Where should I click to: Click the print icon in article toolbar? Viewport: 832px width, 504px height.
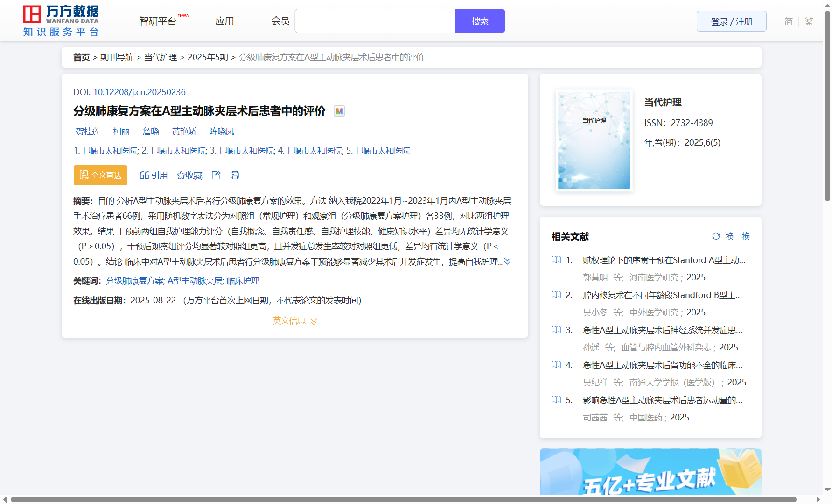(x=235, y=175)
